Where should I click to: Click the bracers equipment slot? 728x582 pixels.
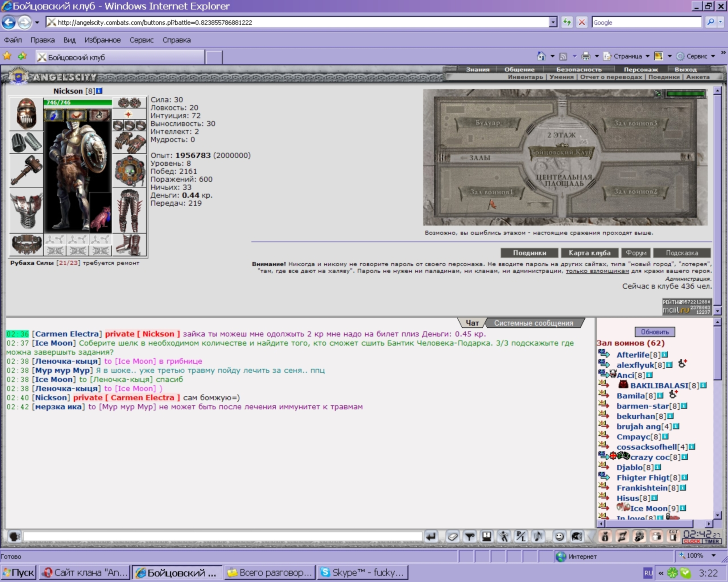26,142
